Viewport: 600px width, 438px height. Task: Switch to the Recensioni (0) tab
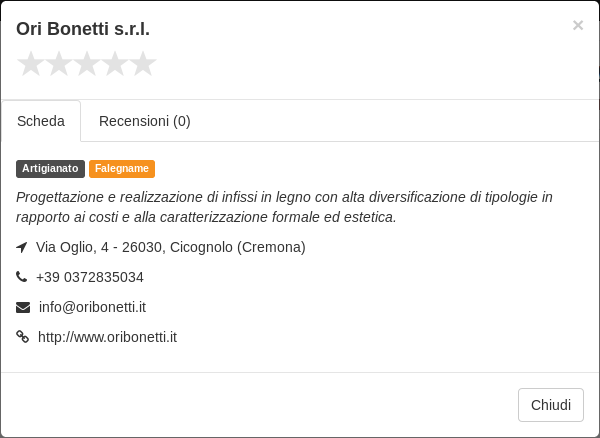145,121
